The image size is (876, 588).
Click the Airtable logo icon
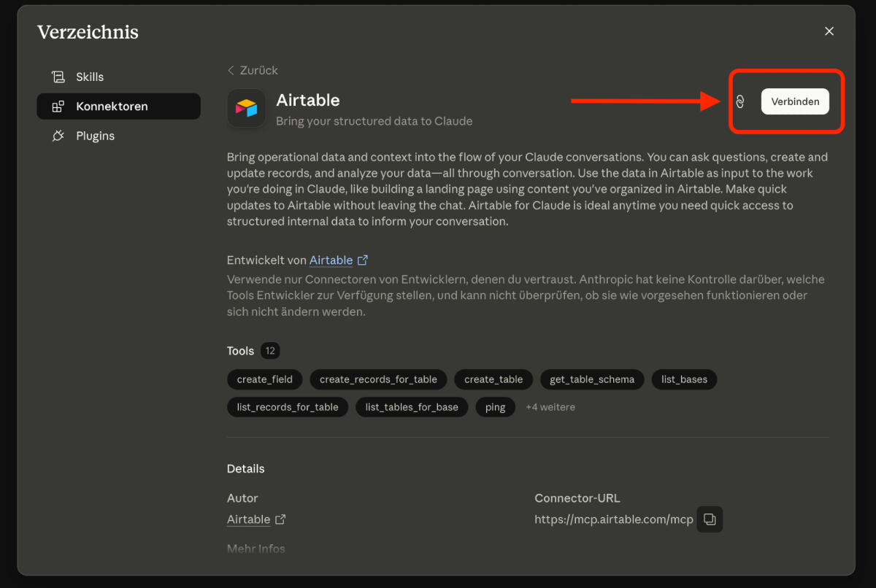tap(246, 109)
